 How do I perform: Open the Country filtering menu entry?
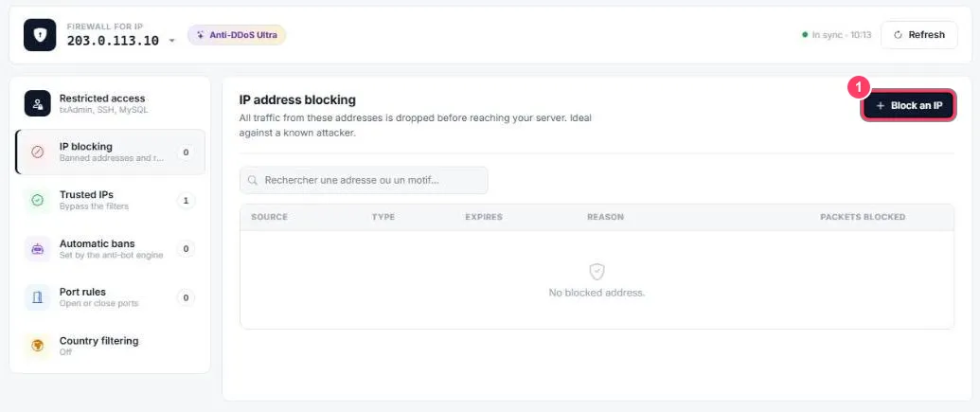click(110, 346)
